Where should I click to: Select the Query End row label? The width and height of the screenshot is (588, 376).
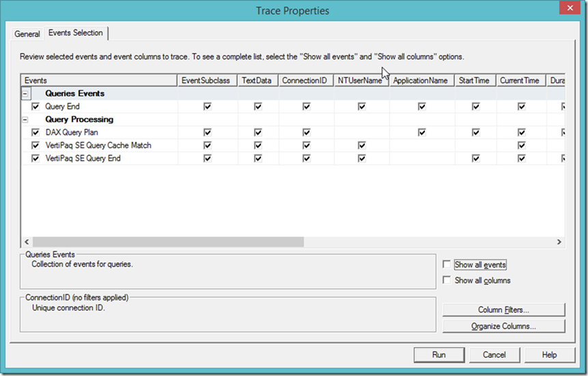click(x=62, y=106)
